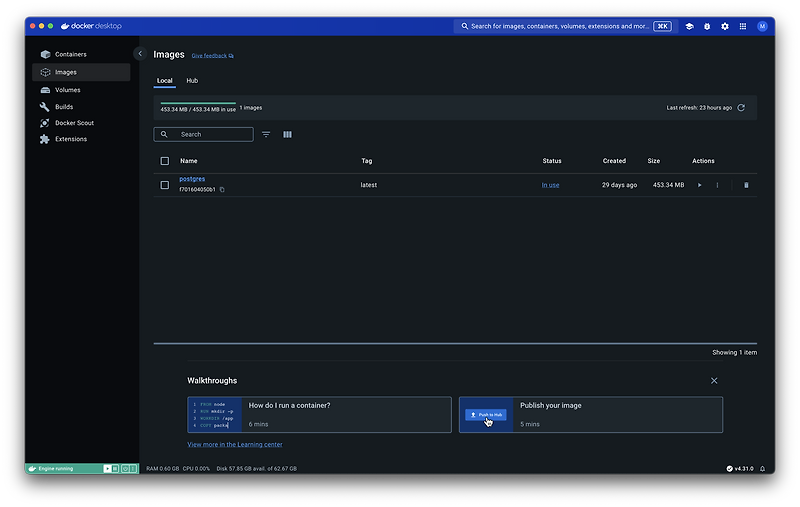Viewport: 800px width, 507px height.
Task: Open the apps grid icon in header
Action: [x=743, y=26]
